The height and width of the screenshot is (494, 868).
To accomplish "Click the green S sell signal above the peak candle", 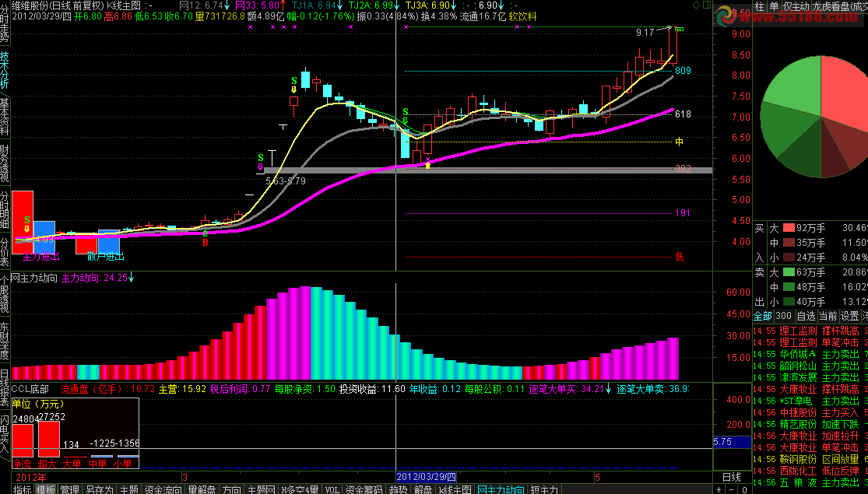I will click(294, 82).
